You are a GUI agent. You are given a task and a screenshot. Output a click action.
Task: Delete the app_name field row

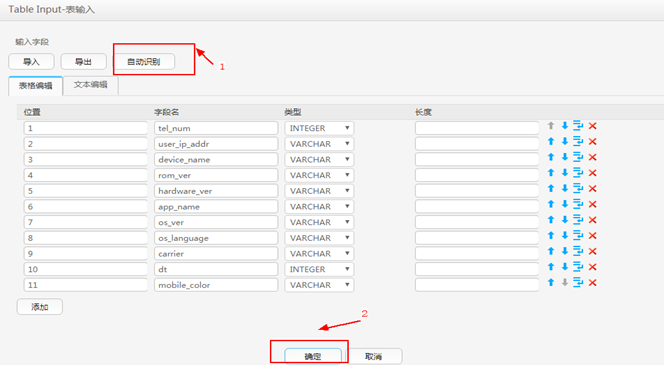[592, 204]
